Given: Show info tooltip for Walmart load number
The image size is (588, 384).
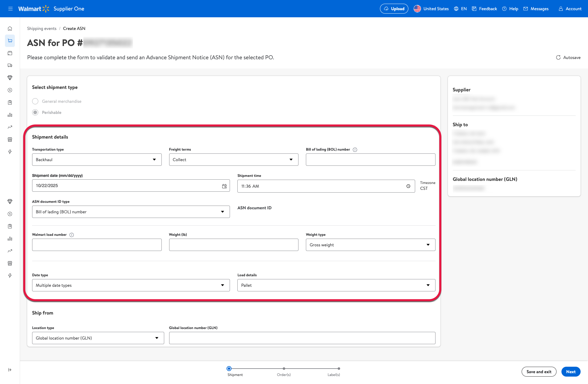Looking at the screenshot, I should pyautogui.click(x=72, y=235).
